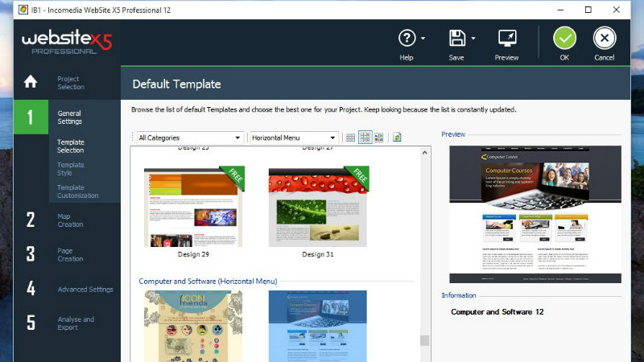Save the project with floppy disk icon
The width and height of the screenshot is (644, 362).
click(456, 38)
